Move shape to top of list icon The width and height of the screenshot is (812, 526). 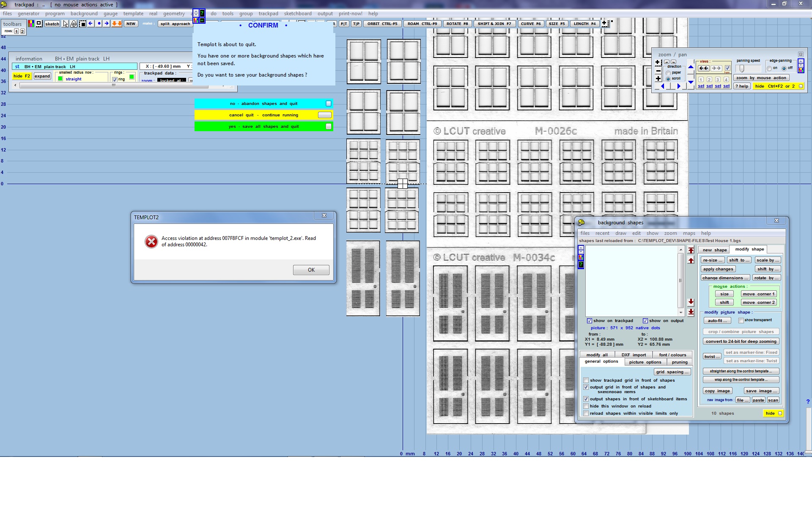[x=691, y=250]
